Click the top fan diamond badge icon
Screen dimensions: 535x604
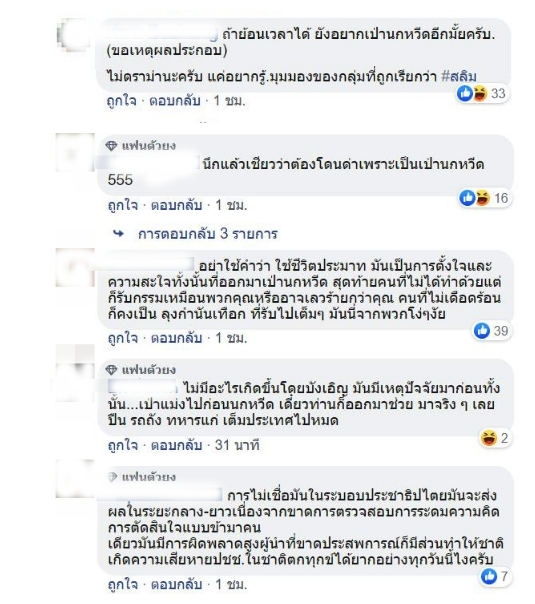[x=111, y=146]
